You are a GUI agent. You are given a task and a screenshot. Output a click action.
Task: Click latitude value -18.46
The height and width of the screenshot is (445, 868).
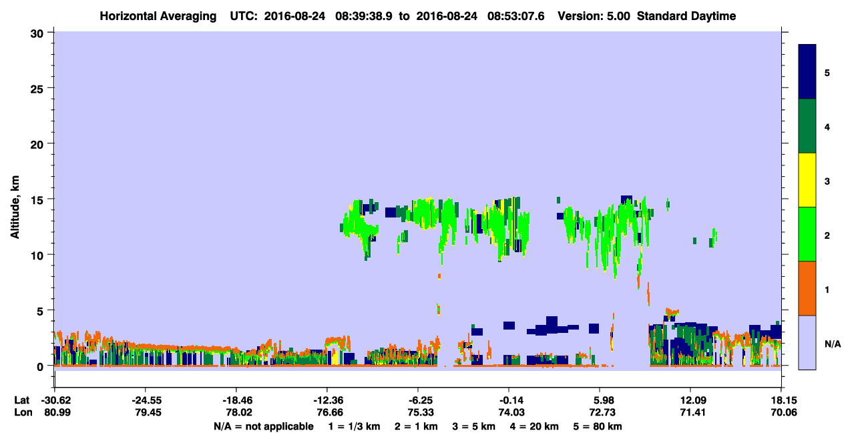point(236,400)
